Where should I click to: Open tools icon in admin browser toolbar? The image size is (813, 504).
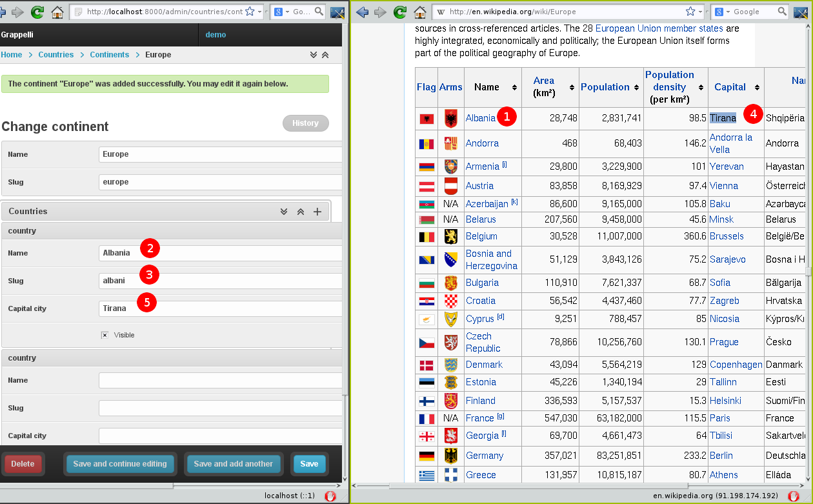[337, 12]
